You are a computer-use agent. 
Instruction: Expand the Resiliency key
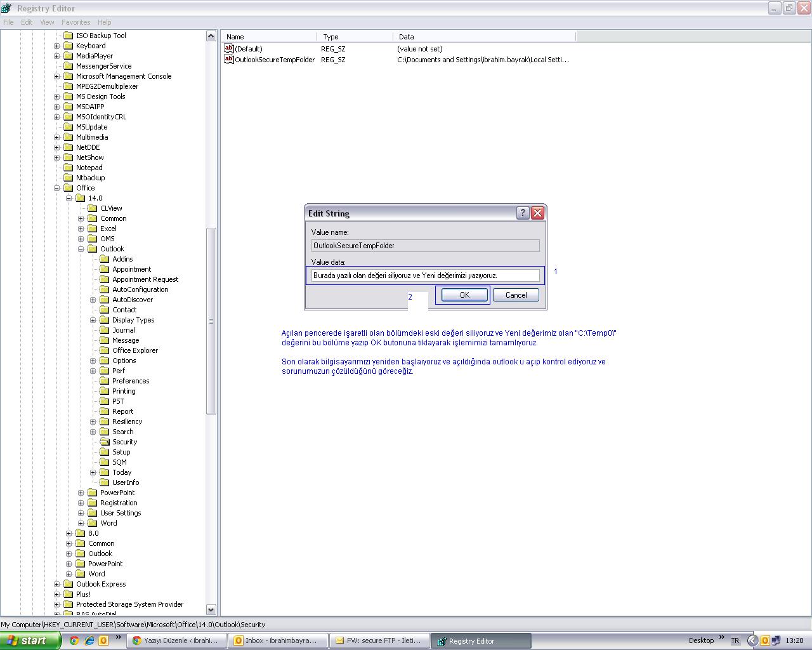point(93,421)
